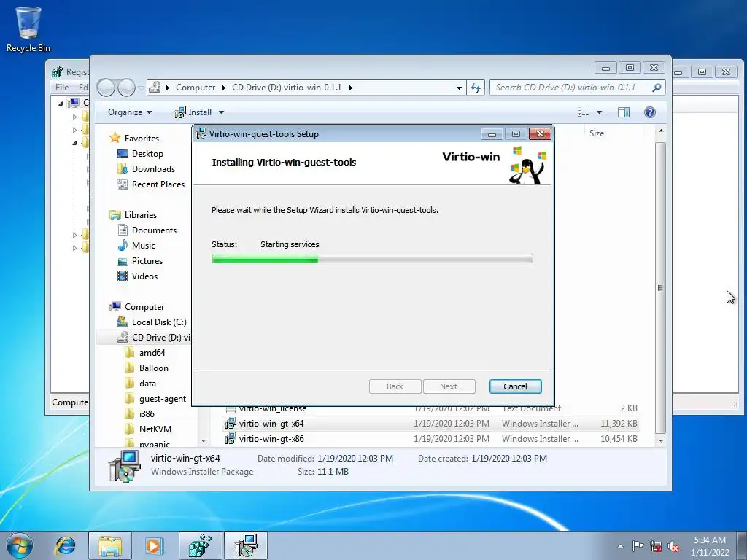Select the virtio-win-gt-x86 installer file
747x560 pixels.
tap(431, 439)
